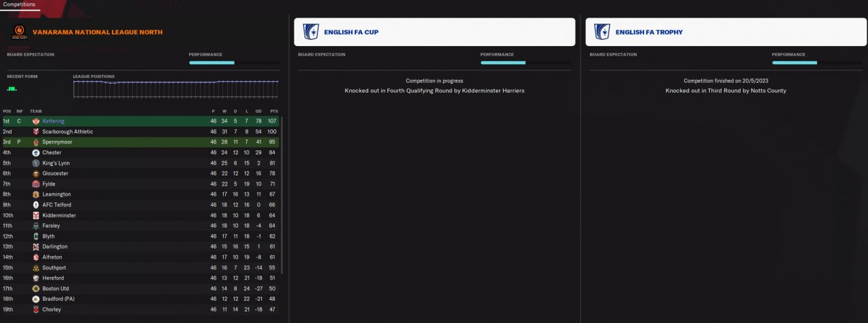Click the league table vertical scrollbar

[281, 195]
